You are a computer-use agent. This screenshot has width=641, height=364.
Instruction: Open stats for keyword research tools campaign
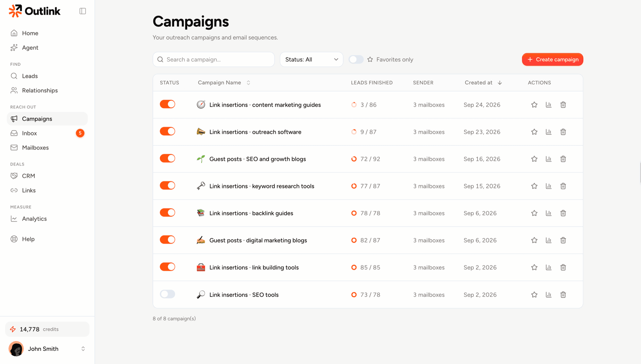coord(549,186)
